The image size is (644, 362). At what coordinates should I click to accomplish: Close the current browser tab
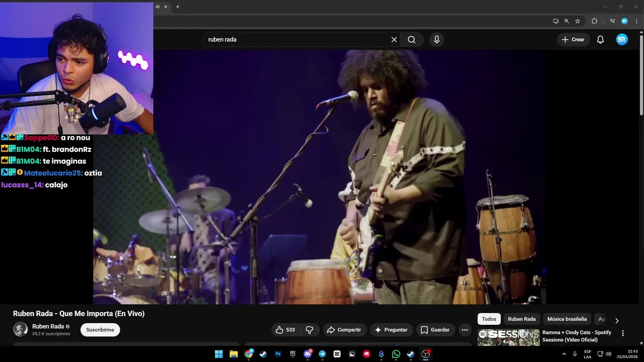point(166,7)
